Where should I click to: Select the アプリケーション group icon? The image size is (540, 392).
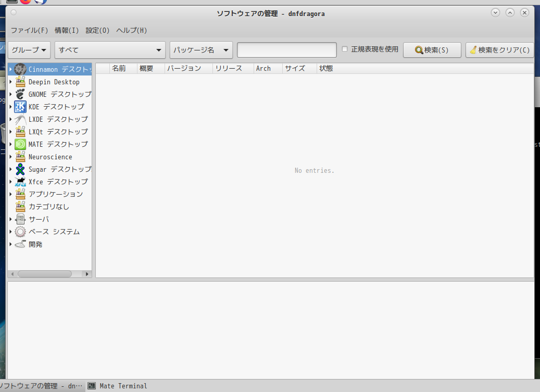20,194
